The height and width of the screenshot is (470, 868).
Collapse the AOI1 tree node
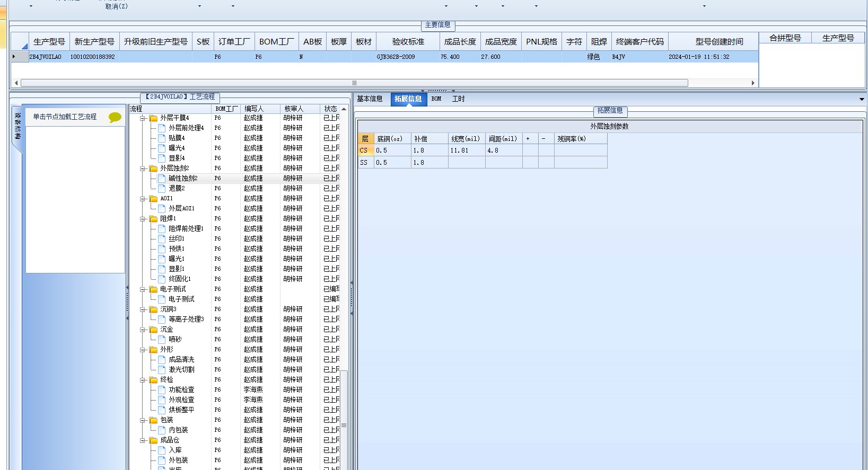pos(143,199)
